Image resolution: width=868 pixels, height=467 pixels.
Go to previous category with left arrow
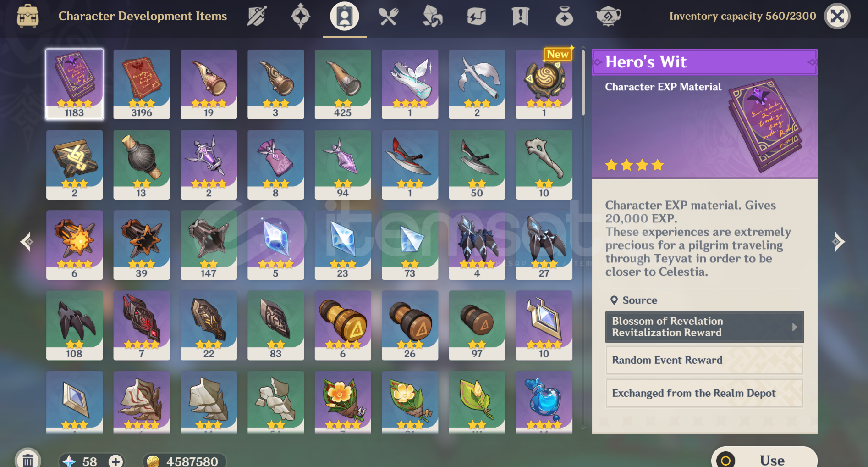click(x=27, y=242)
